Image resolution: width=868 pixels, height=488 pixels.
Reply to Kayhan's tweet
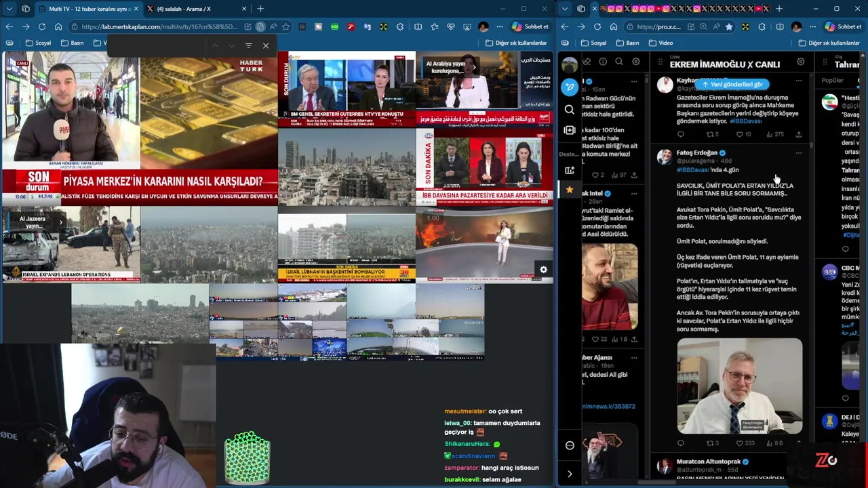tap(681, 134)
